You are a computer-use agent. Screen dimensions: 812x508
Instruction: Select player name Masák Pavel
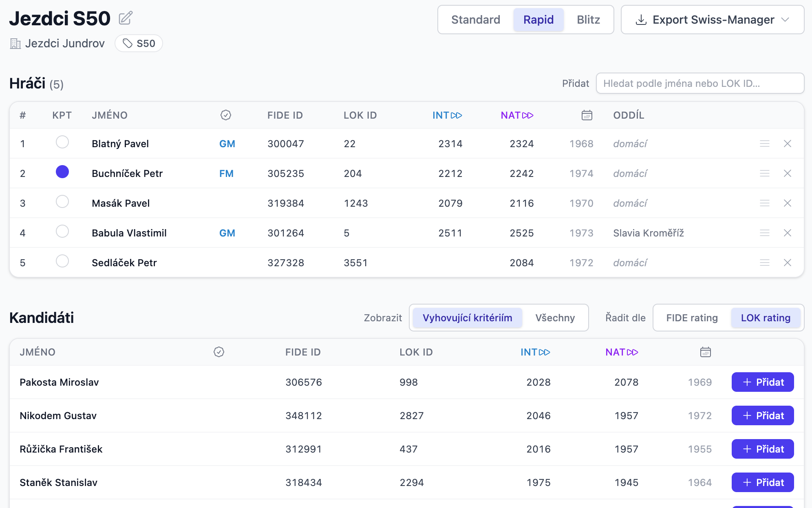(x=121, y=203)
